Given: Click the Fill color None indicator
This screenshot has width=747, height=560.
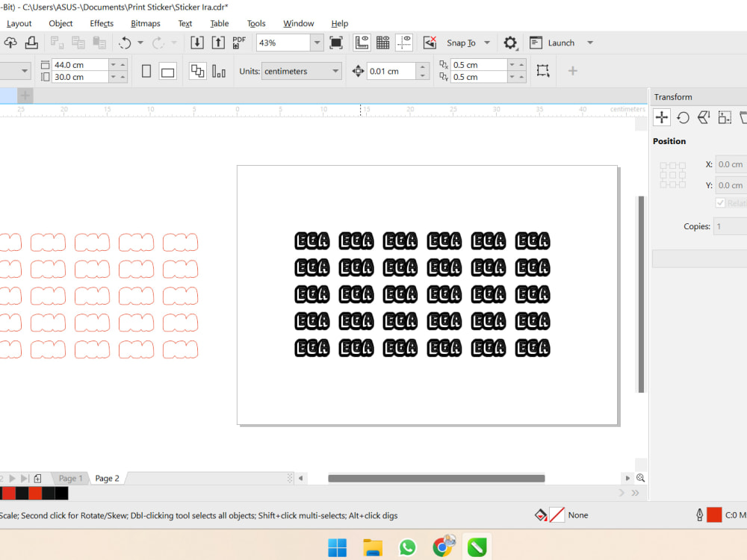Looking at the screenshot, I should click(x=557, y=514).
